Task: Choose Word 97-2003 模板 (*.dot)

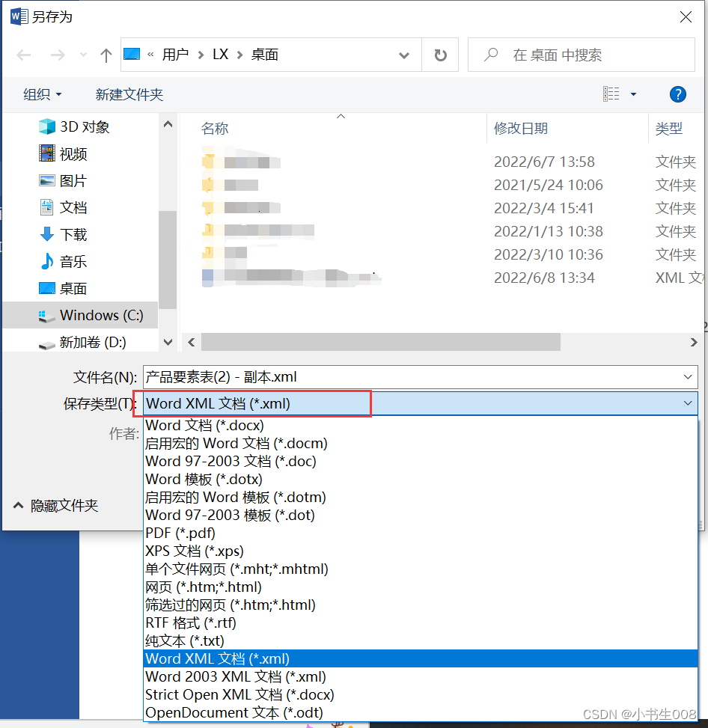Action: [421, 516]
